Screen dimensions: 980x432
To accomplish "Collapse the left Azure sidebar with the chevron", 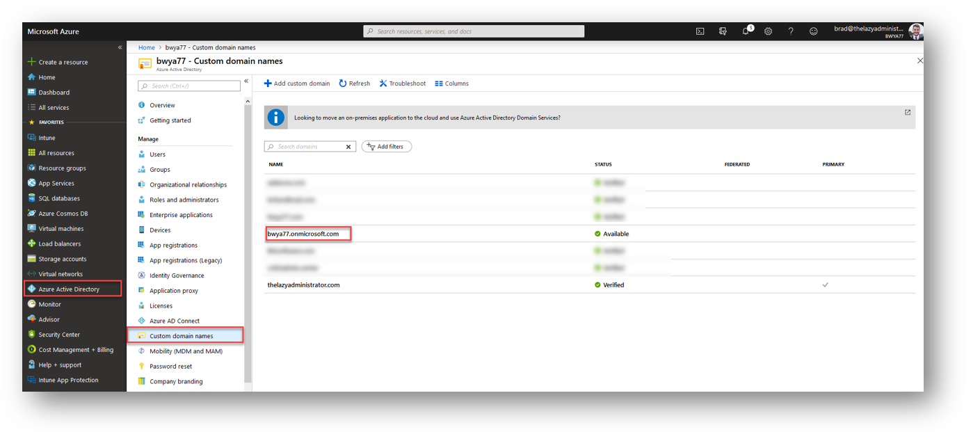I will 120,47.
